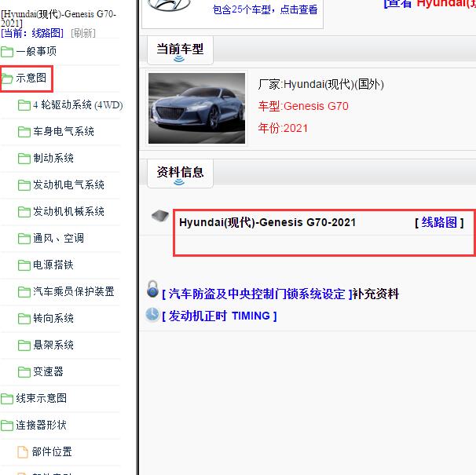Select 制动系统 in the tree
The image size is (476, 475).
[x=53, y=158]
